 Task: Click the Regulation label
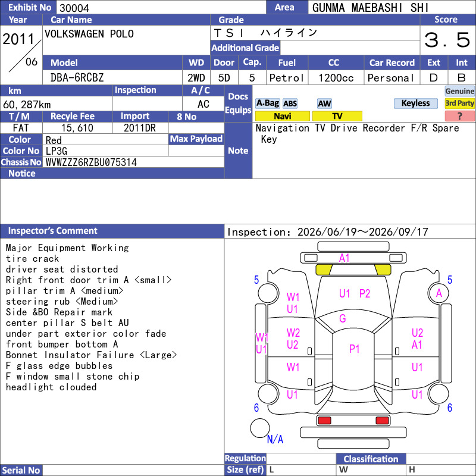coord(245,458)
